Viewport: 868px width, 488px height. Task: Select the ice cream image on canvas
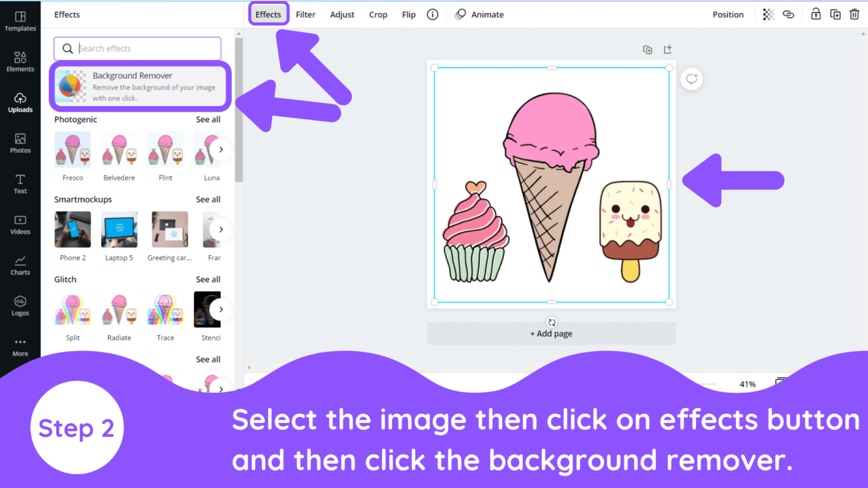click(552, 185)
